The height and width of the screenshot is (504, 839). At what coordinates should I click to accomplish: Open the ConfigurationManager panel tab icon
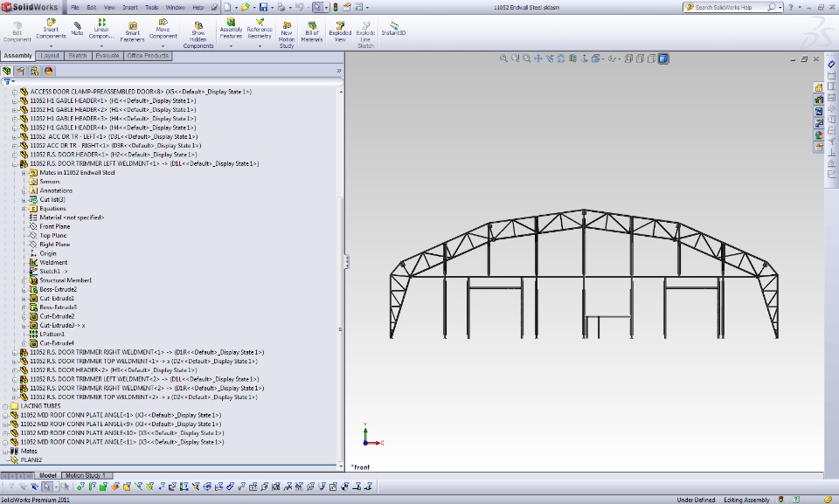[x=34, y=71]
